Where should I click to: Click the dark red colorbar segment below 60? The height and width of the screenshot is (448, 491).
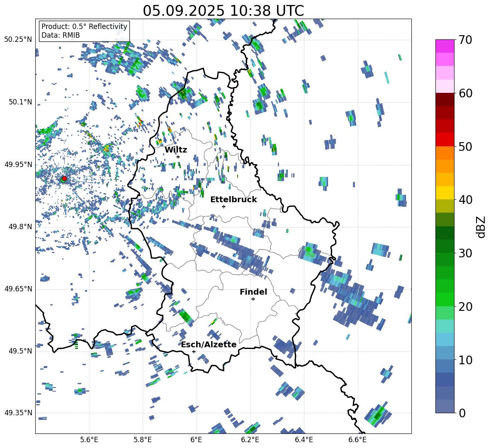click(x=445, y=99)
